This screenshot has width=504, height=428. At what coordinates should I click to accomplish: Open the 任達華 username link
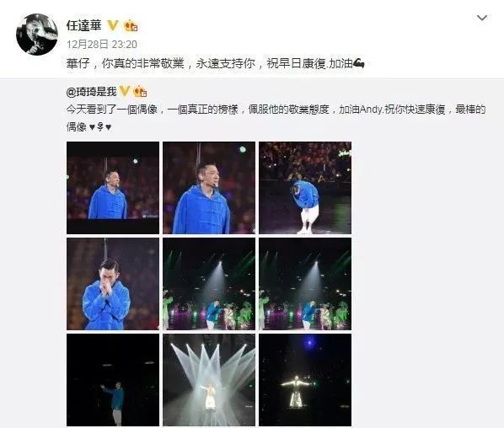coord(84,25)
